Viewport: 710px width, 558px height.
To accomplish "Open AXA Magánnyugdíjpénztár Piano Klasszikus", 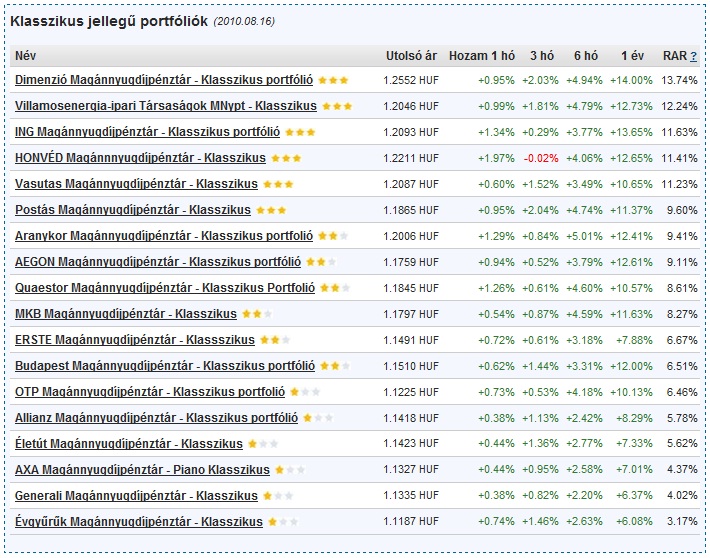I will (142, 470).
